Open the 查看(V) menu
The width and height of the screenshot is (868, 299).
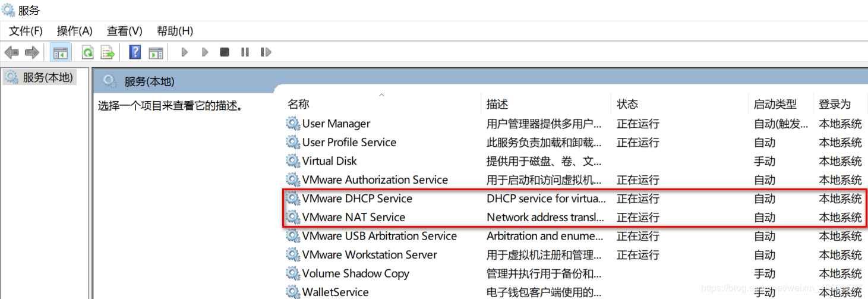[124, 31]
